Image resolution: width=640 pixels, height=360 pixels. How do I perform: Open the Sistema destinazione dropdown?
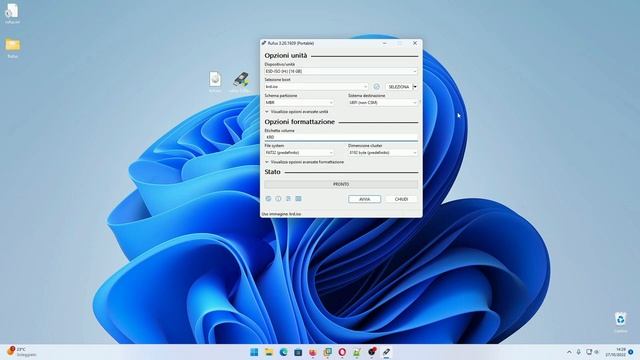pos(383,102)
